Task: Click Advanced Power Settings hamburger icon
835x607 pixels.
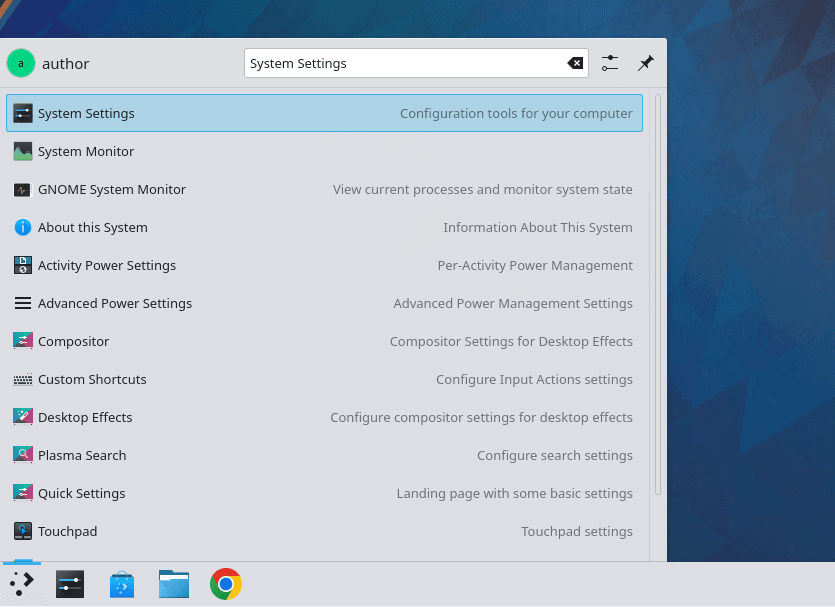Action: pos(22,304)
